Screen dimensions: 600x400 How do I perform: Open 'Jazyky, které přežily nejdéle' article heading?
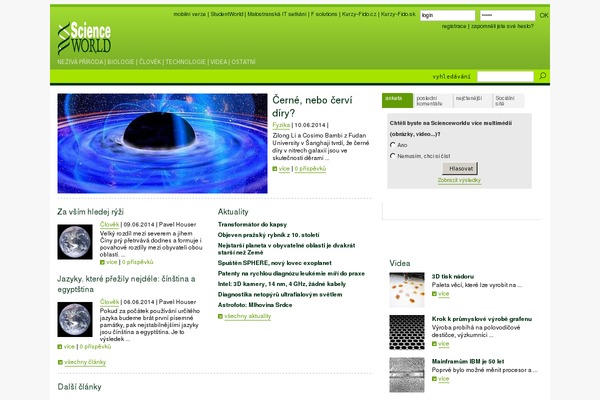126,284
